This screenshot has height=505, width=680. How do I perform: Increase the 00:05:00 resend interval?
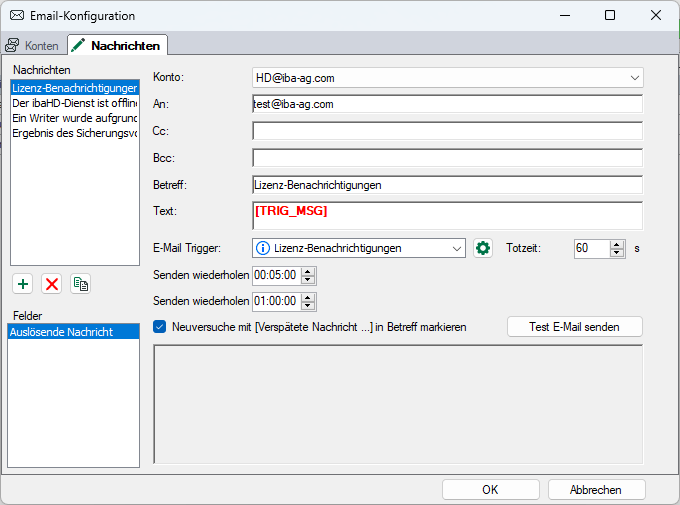[x=307, y=272]
